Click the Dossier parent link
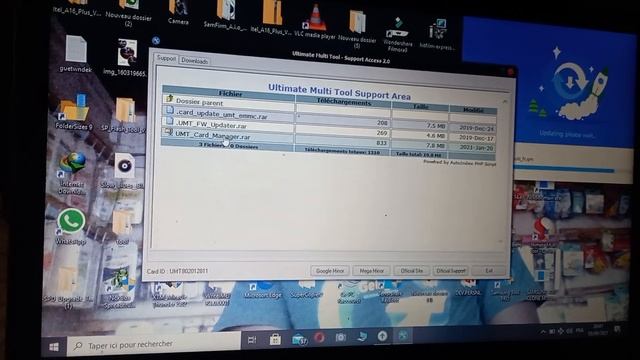 pyautogui.click(x=199, y=102)
